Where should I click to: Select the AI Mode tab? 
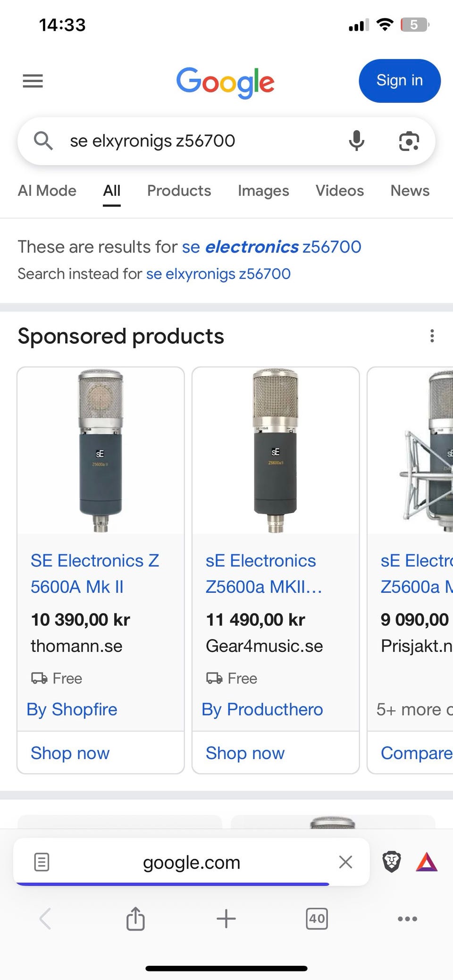tap(47, 191)
